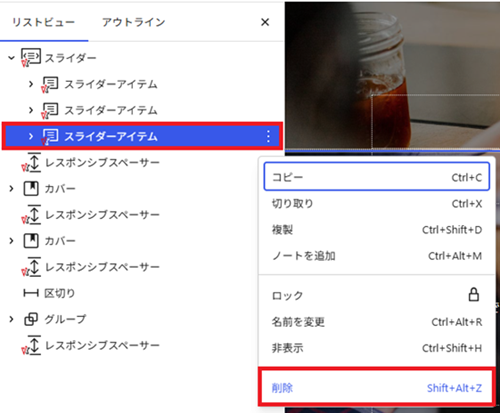Choose コピー from context menu
The height and width of the screenshot is (413, 500).
click(x=377, y=177)
